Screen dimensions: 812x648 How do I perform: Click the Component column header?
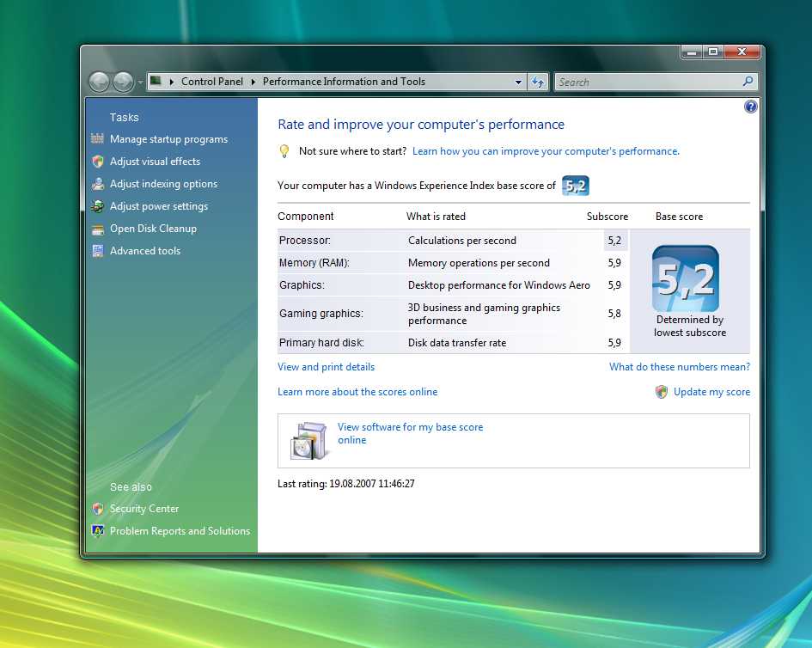tap(306, 217)
